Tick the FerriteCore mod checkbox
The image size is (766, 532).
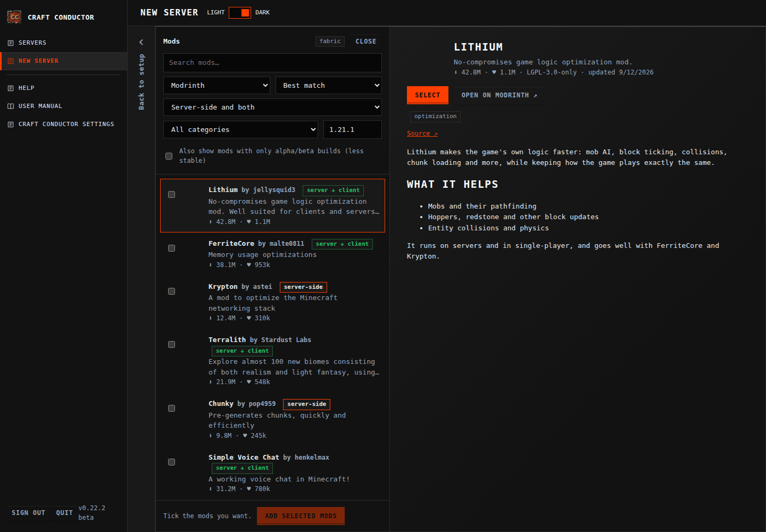coord(171,248)
